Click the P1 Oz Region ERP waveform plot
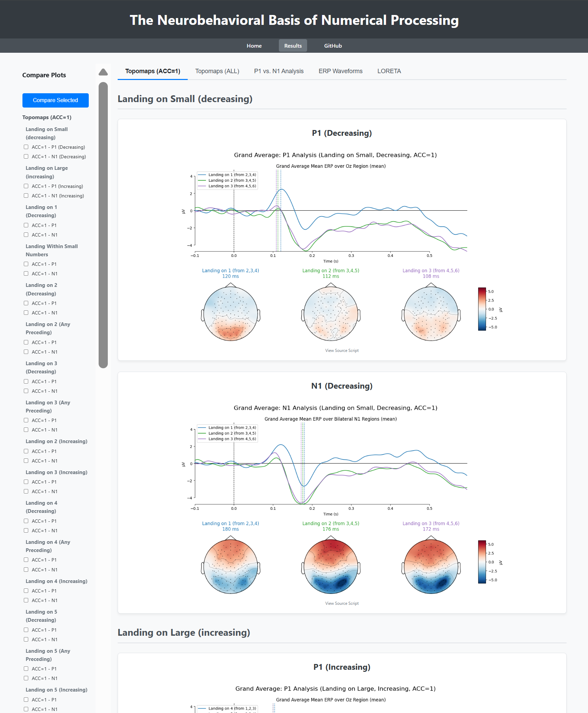The height and width of the screenshot is (713, 588). [x=331, y=211]
